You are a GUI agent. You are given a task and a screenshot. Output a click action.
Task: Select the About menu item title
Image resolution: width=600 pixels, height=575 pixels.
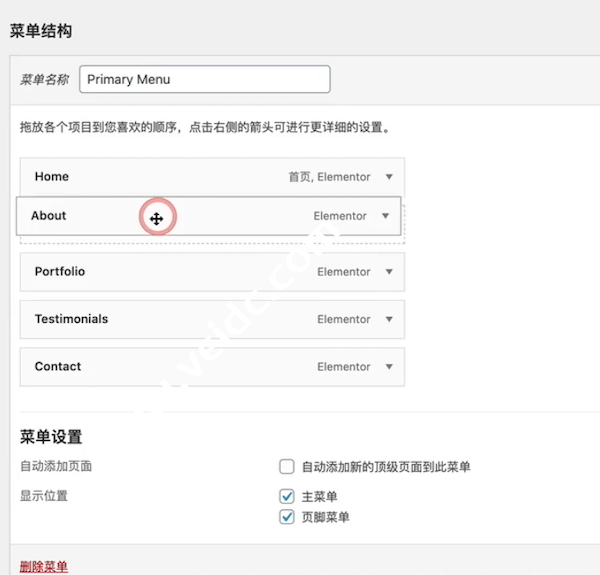(x=49, y=216)
